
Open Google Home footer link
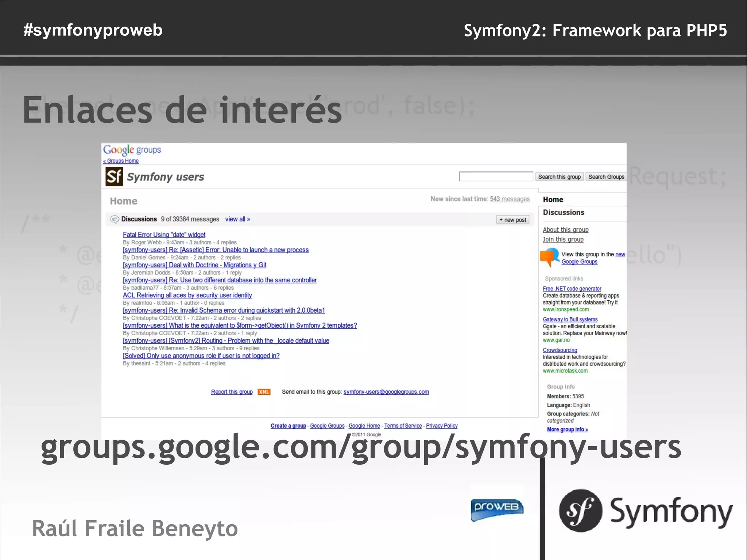pyautogui.click(x=364, y=426)
